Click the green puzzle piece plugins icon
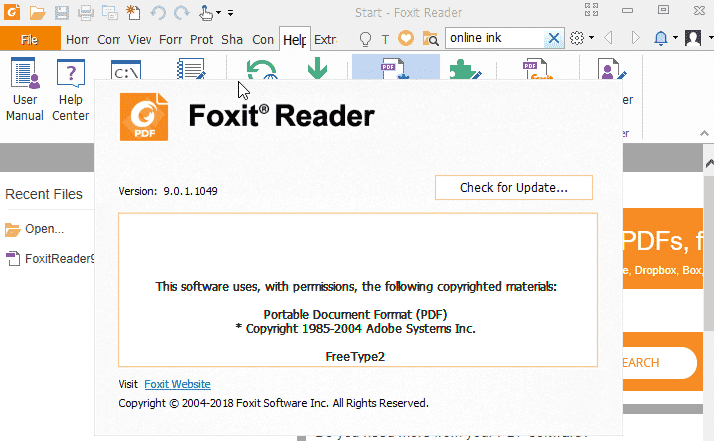Image resolution: width=714 pixels, height=441 pixels. tap(461, 70)
